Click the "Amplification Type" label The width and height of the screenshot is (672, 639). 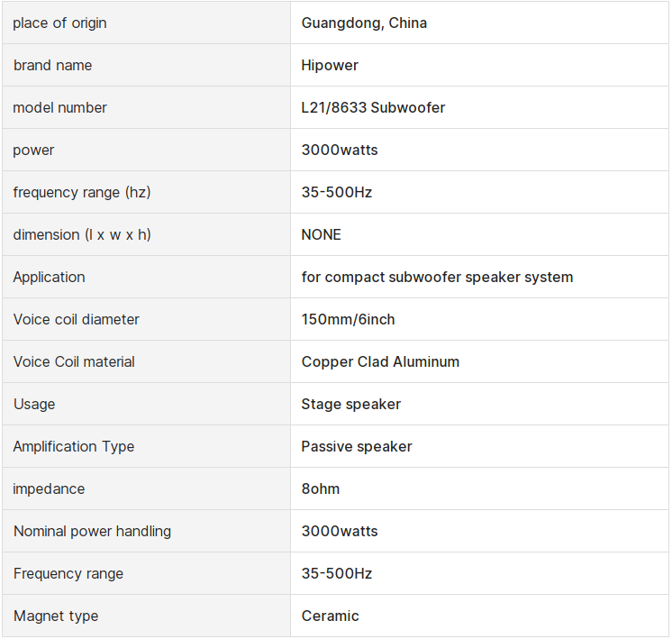(74, 447)
